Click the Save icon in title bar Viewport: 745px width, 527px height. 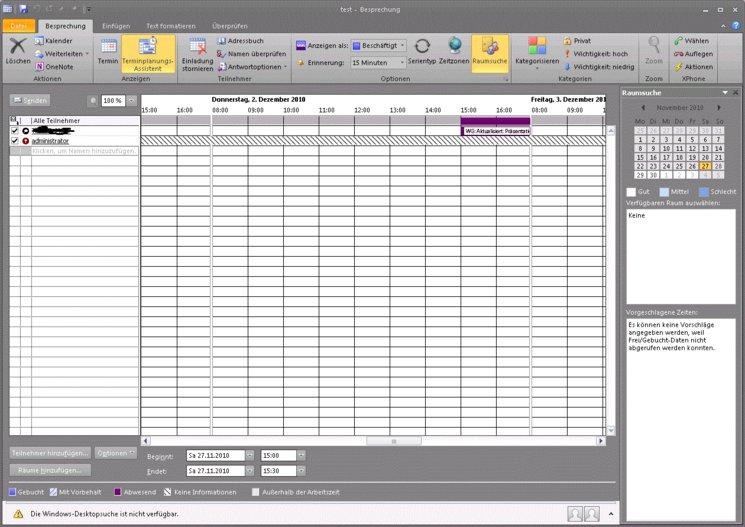click(x=24, y=9)
